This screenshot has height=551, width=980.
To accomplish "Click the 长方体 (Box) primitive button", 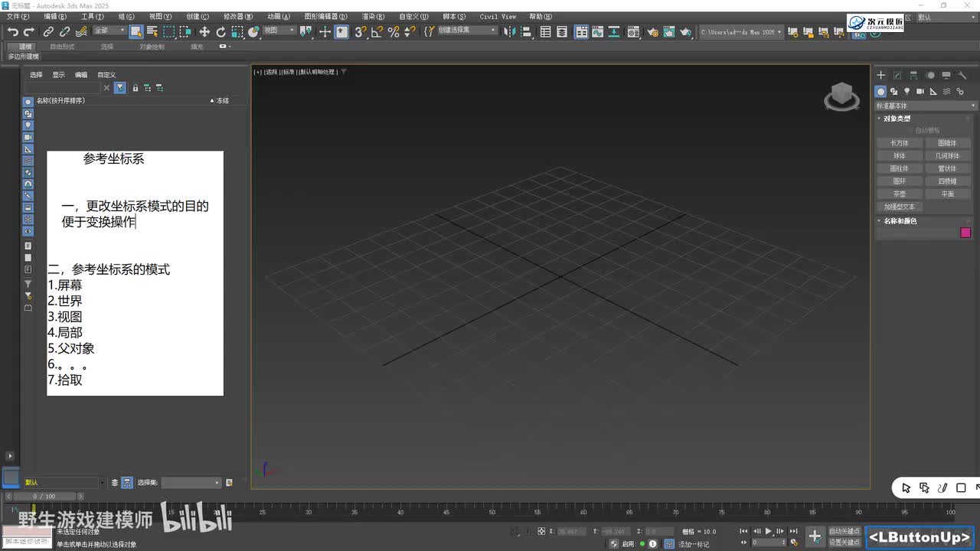I will pos(900,143).
